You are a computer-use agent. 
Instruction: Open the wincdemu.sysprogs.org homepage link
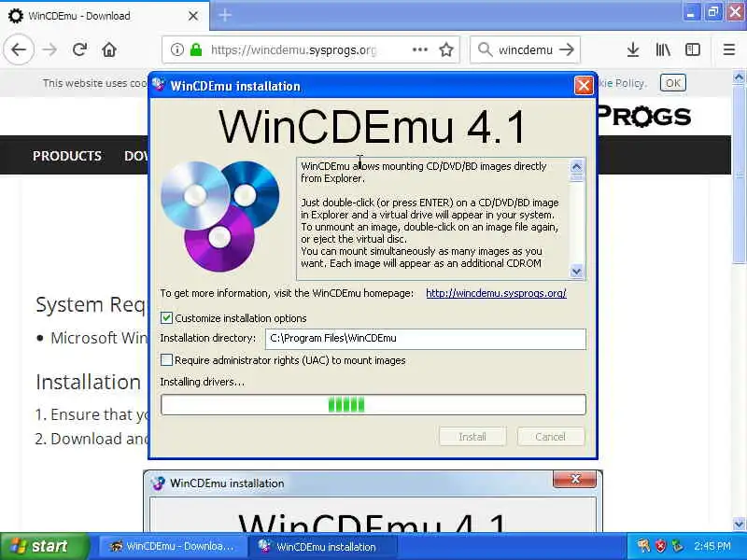[x=496, y=293]
